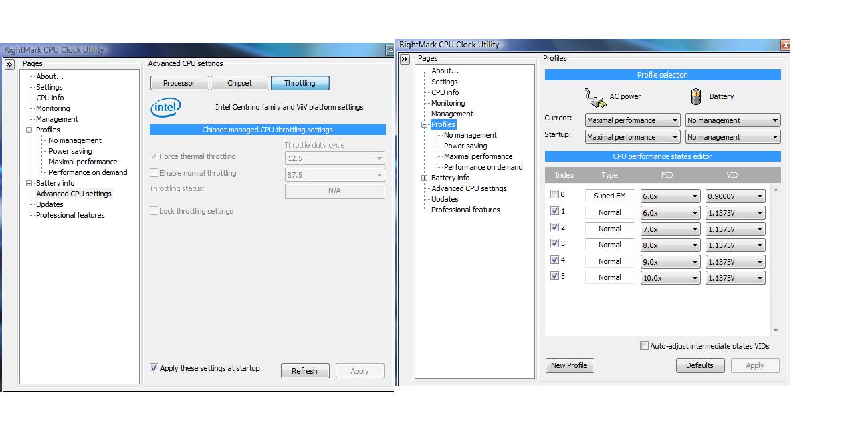868x443 pixels.
Task: Check Lock throttling settings
Action: click(154, 211)
